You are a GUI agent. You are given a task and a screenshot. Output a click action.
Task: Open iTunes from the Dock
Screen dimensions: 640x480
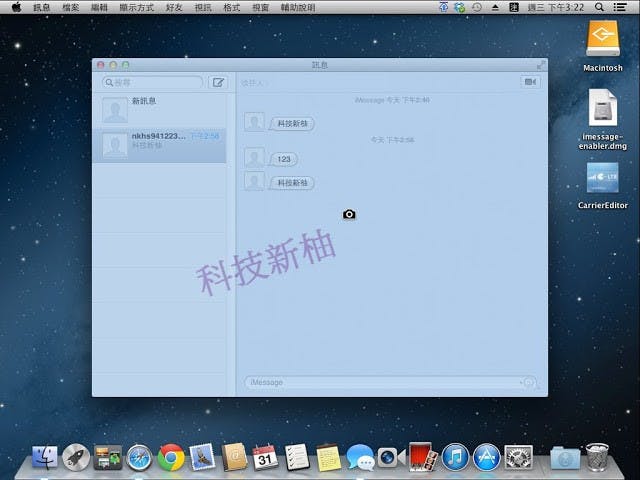tap(455, 458)
